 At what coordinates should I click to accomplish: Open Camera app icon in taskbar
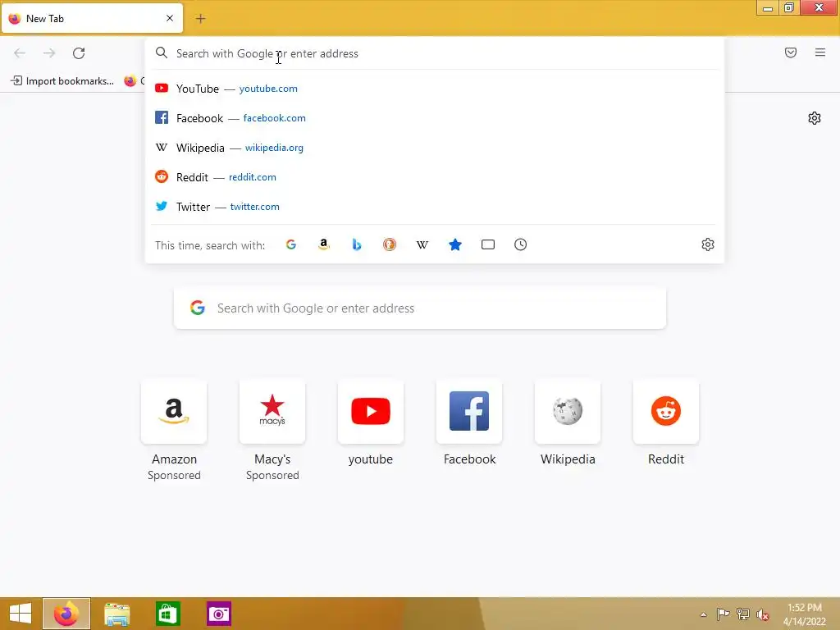coord(219,614)
